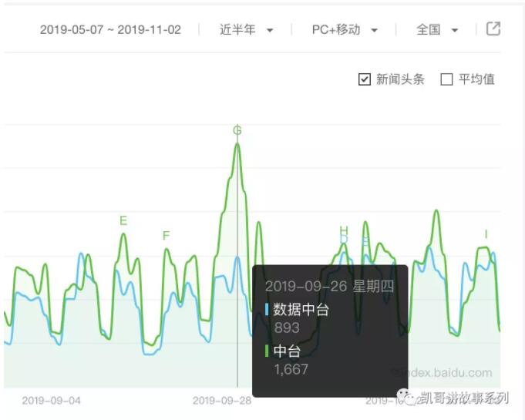The height and width of the screenshot is (420, 525).
Task: Click the 2019-09-04 axis date label
Action: point(51,400)
